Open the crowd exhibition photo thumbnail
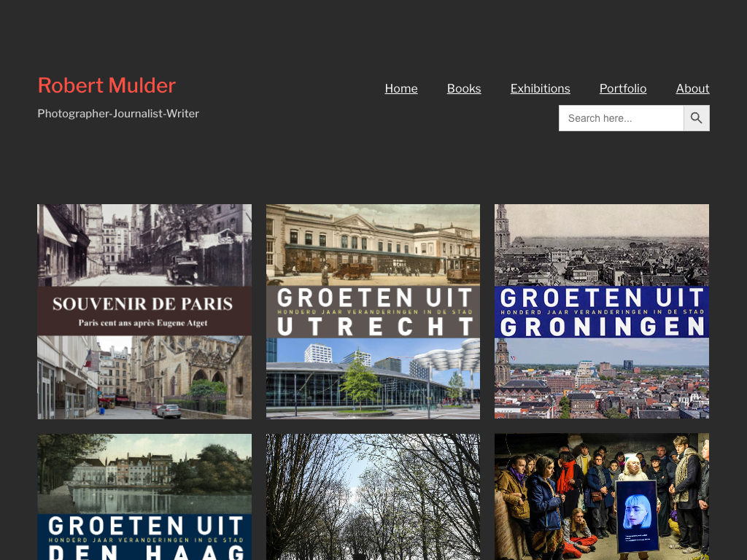This screenshot has width=747, height=560. point(602,497)
